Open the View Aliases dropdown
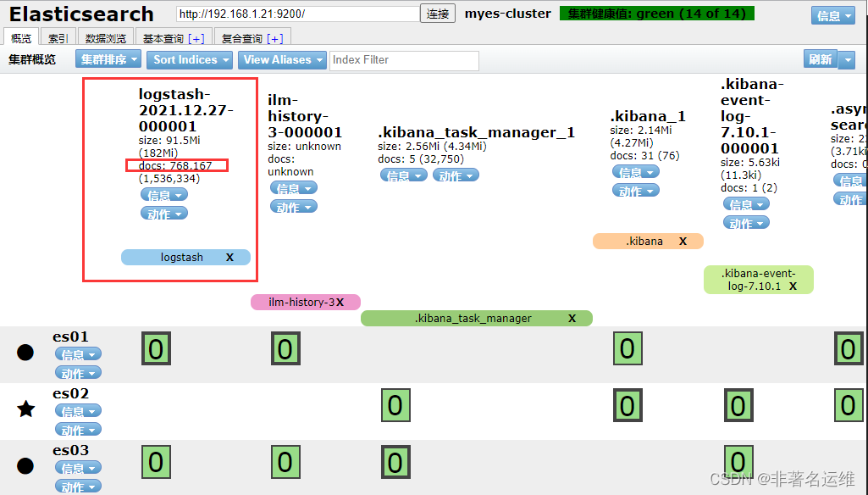 pos(282,59)
